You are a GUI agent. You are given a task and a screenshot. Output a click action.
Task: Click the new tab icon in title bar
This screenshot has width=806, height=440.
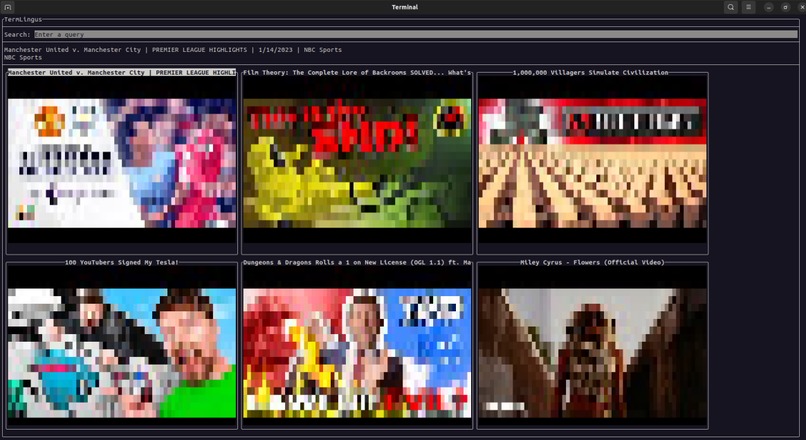[8, 7]
